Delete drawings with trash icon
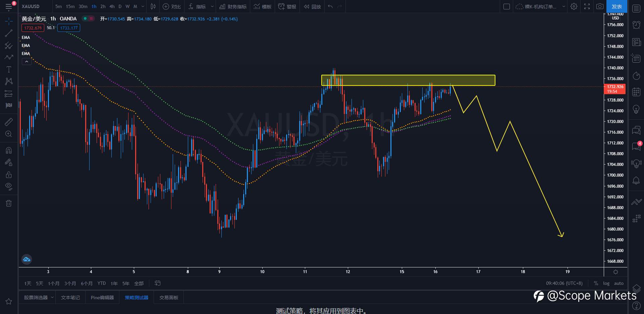 tap(9, 203)
